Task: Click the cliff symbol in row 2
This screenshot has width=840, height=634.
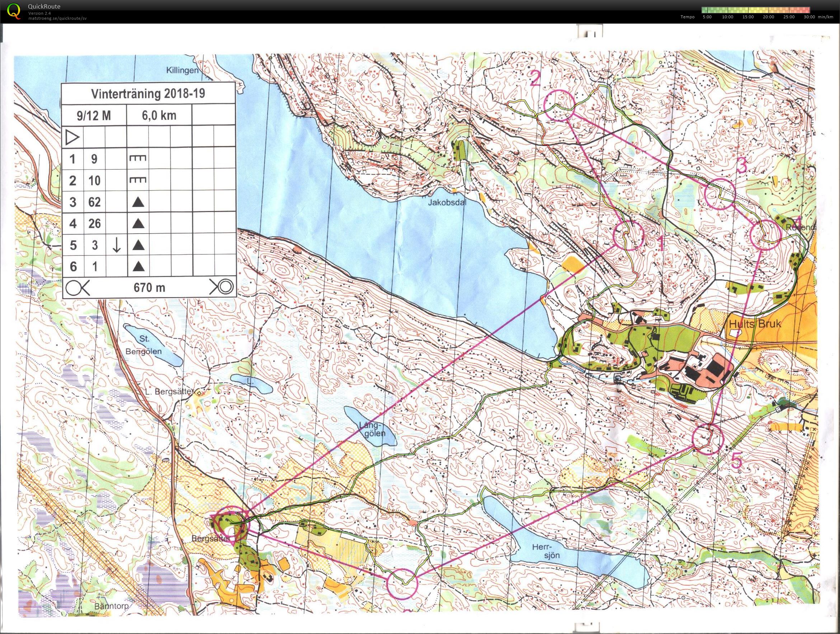Action: (137, 180)
